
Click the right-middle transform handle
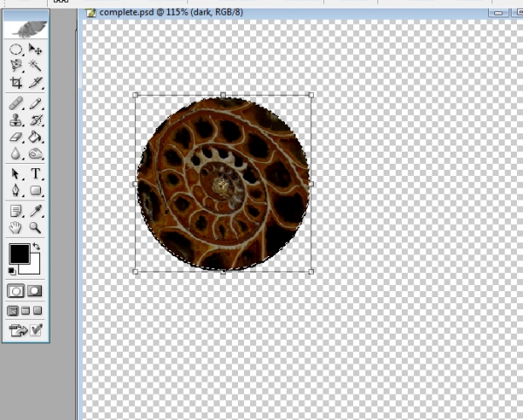coord(311,184)
